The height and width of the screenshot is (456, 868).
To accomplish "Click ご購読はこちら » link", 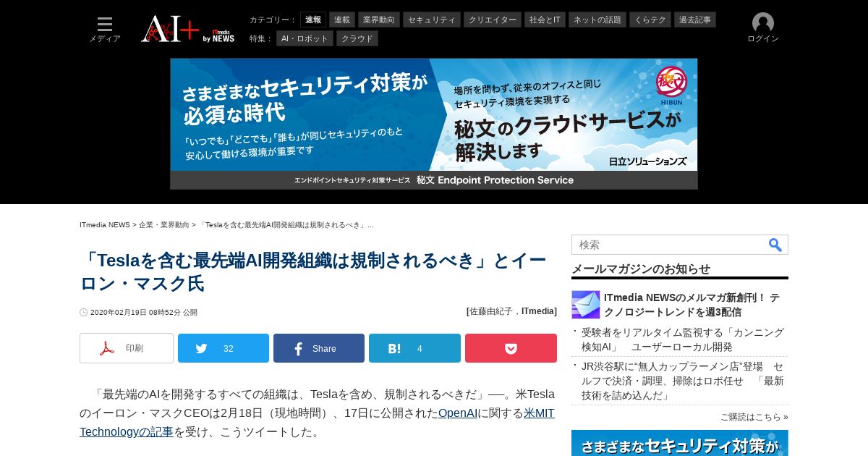I will tap(754, 417).
